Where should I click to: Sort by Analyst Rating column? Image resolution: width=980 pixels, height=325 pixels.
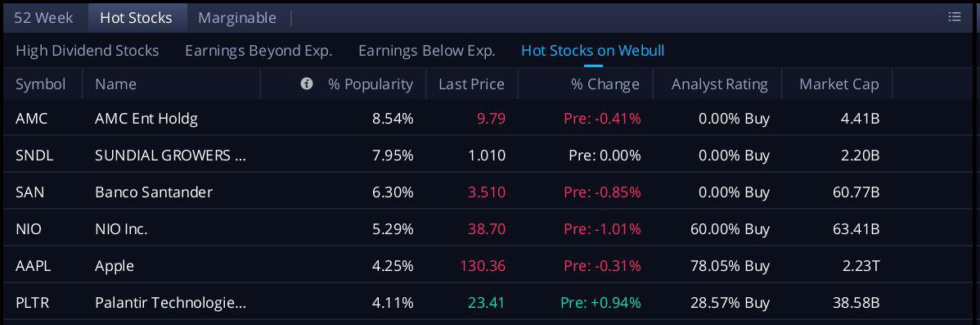point(719,84)
